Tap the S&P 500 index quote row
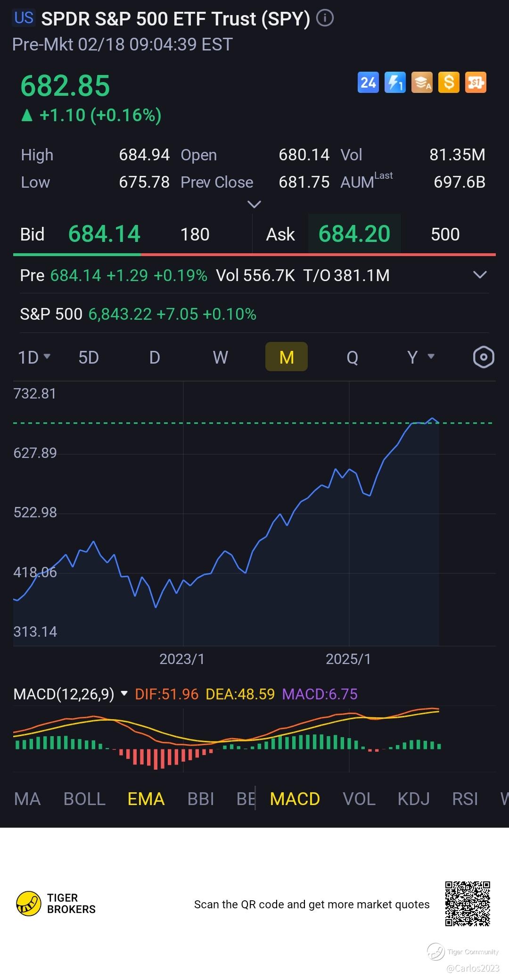 138,314
